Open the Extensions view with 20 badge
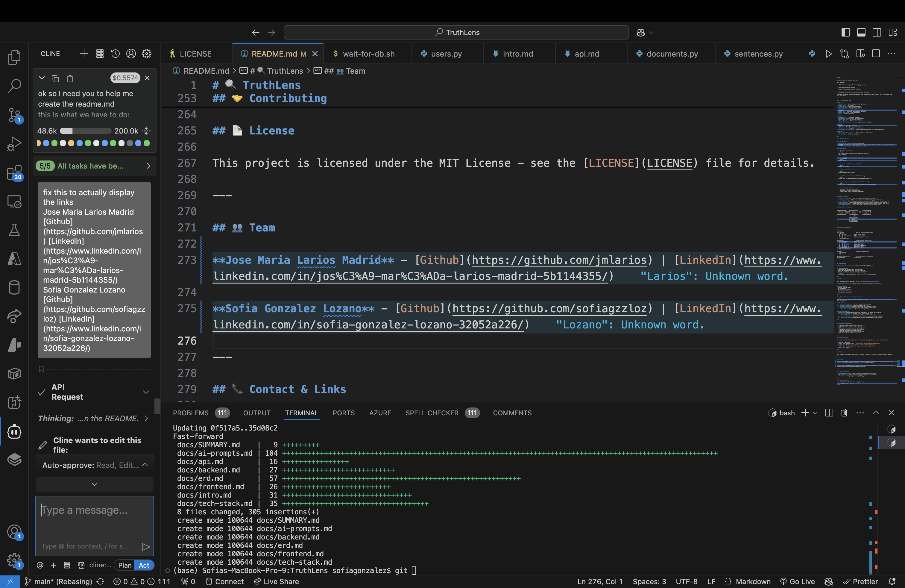Image resolution: width=905 pixels, height=588 pixels. pos(14,173)
